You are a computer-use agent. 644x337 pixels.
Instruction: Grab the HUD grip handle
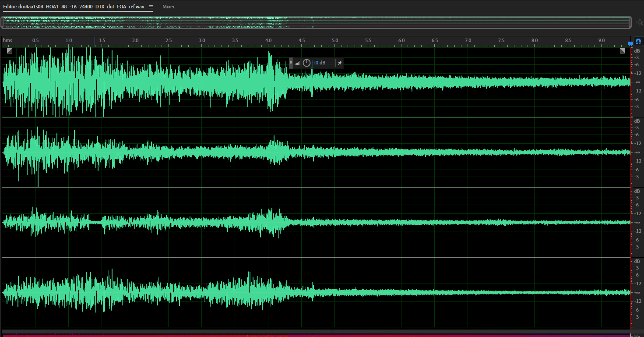(x=291, y=63)
